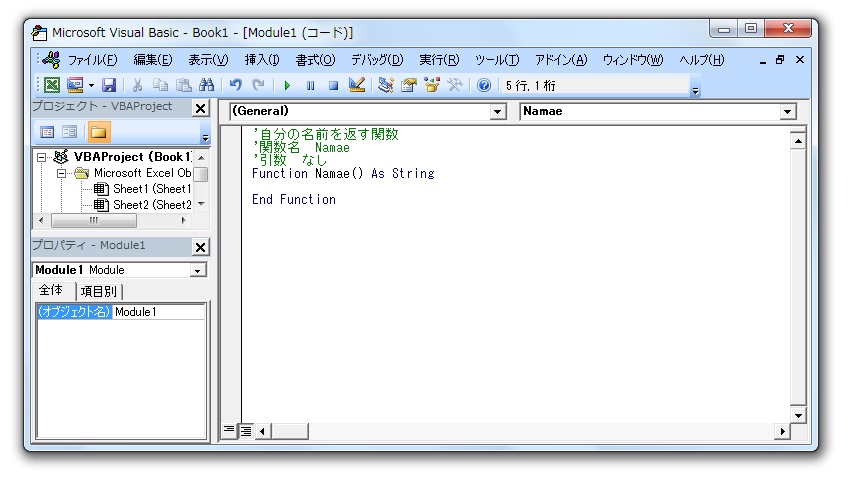The width and height of the screenshot is (852, 482).
Task: Click the Insert UserForm toolbar icon
Action: pos(74,85)
